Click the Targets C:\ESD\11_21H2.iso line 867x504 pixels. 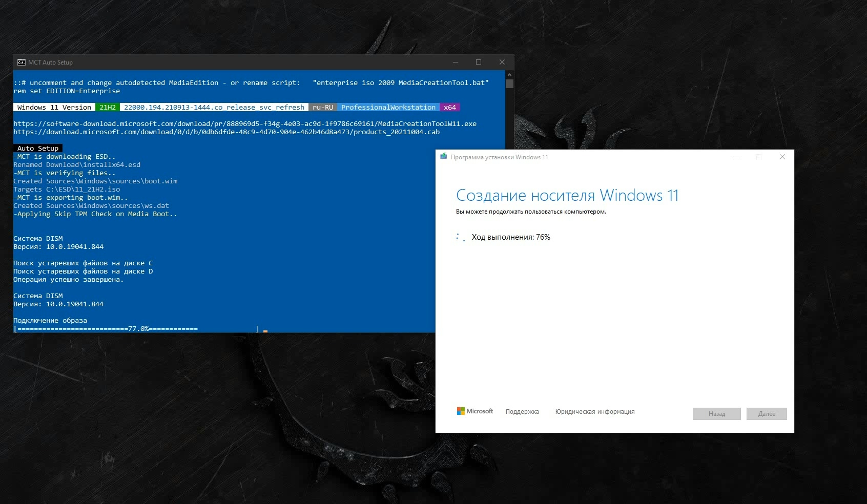point(67,190)
